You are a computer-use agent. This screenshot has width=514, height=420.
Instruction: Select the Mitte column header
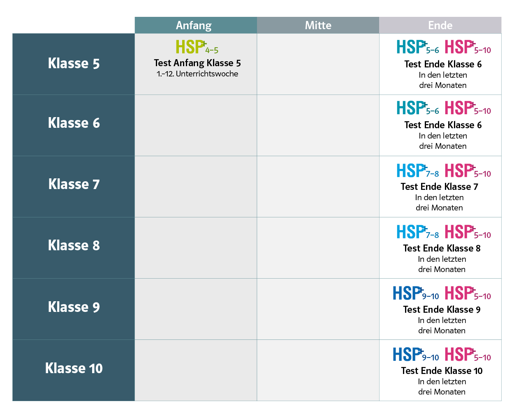[x=318, y=25]
